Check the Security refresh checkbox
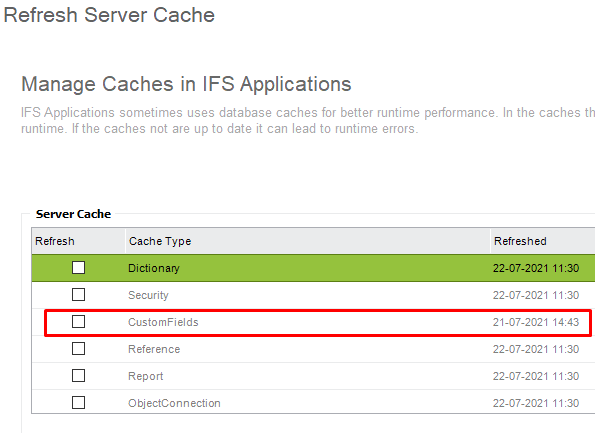Image resolution: width=595 pixels, height=433 pixels. (x=79, y=294)
